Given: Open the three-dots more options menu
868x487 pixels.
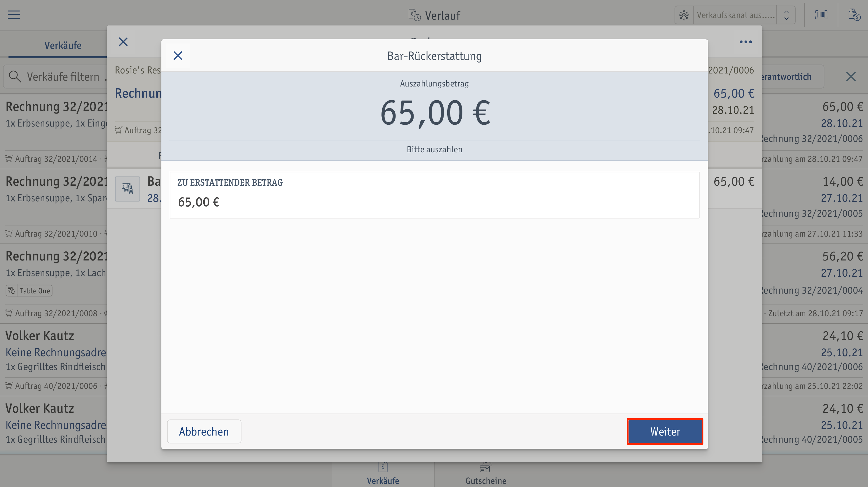Looking at the screenshot, I should point(746,42).
